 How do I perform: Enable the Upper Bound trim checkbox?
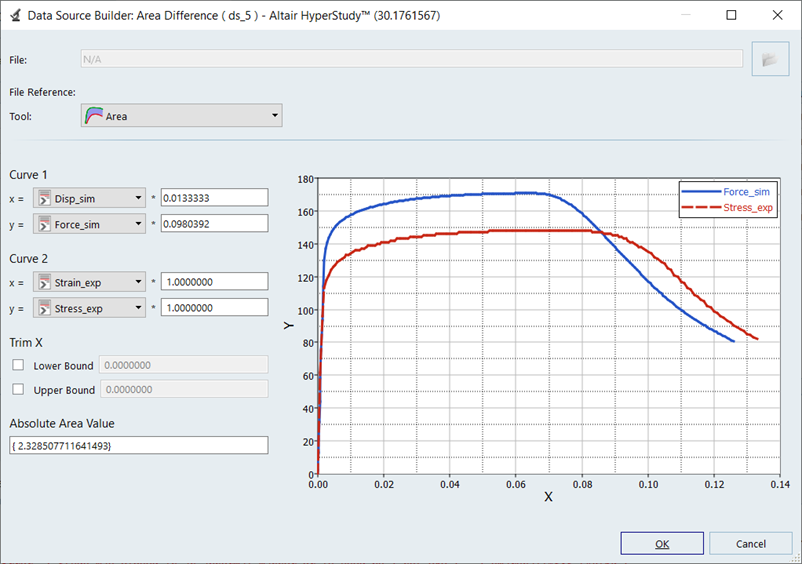18,390
